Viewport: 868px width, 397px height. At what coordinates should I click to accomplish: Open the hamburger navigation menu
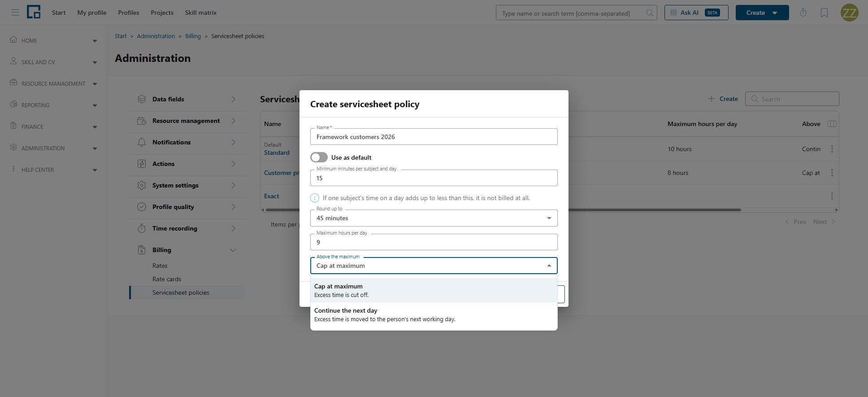coord(15,13)
